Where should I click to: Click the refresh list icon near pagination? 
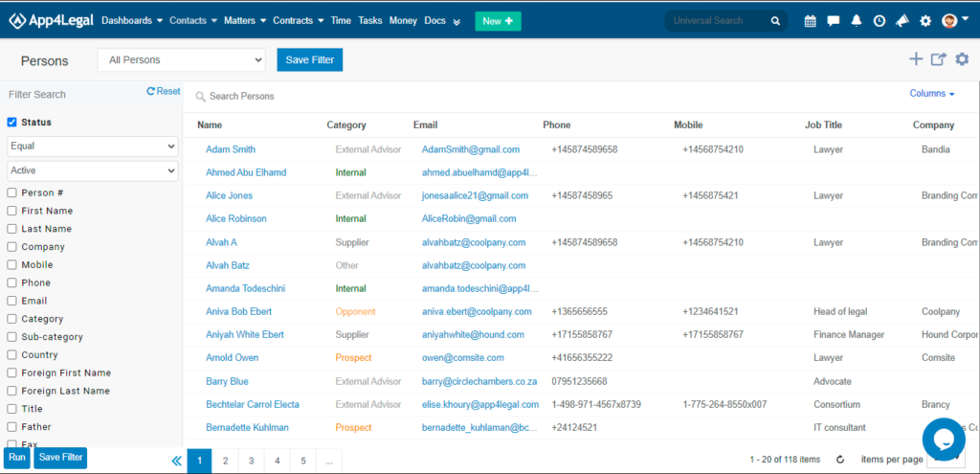840,460
